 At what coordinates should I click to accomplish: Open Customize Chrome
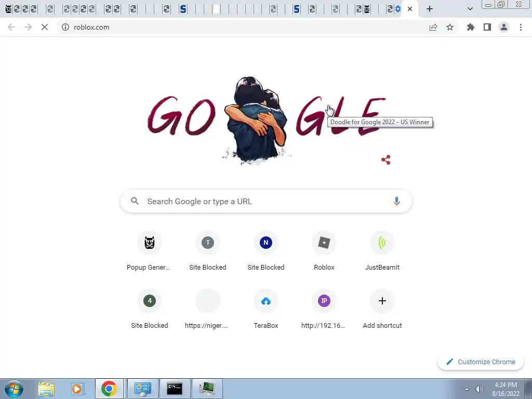[x=481, y=362]
